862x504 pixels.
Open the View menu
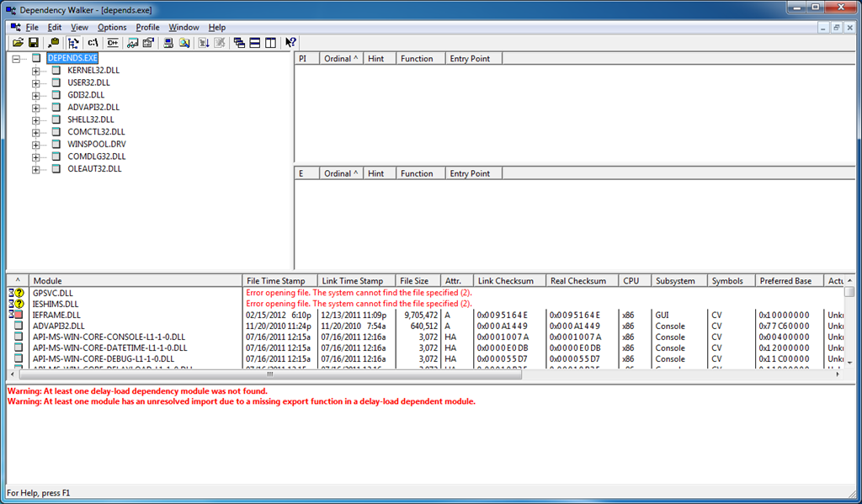[79, 28]
